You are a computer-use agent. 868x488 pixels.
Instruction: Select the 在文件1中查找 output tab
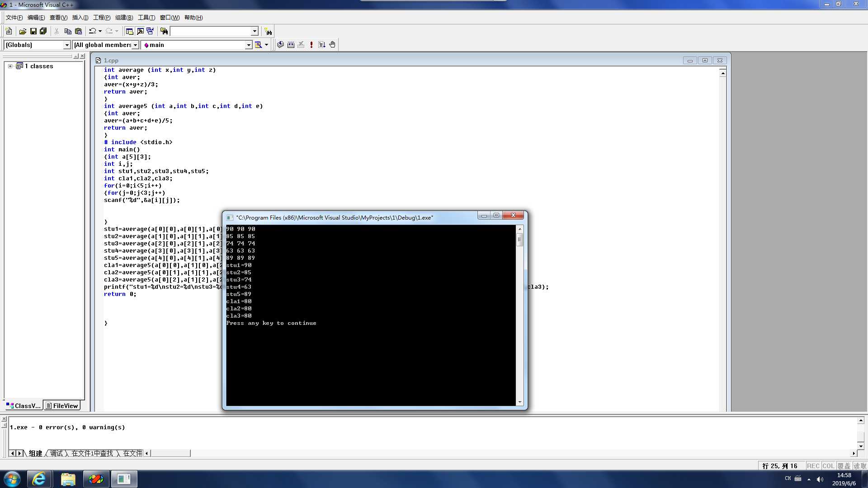click(x=92, y=453)
